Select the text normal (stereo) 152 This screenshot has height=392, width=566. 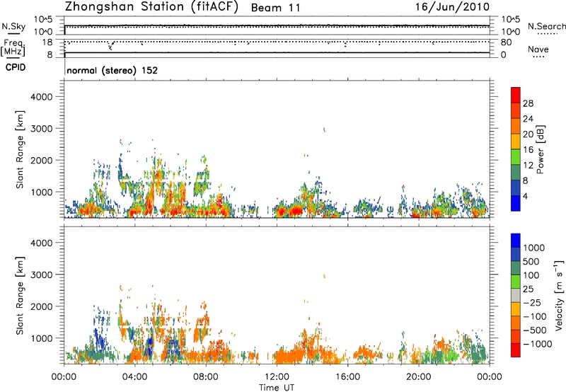[x=112, y=70]
